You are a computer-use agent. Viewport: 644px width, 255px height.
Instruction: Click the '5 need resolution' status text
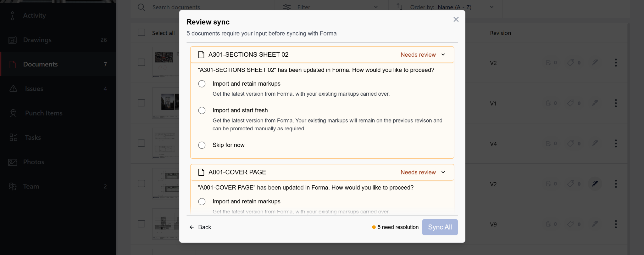pos(398,227)
